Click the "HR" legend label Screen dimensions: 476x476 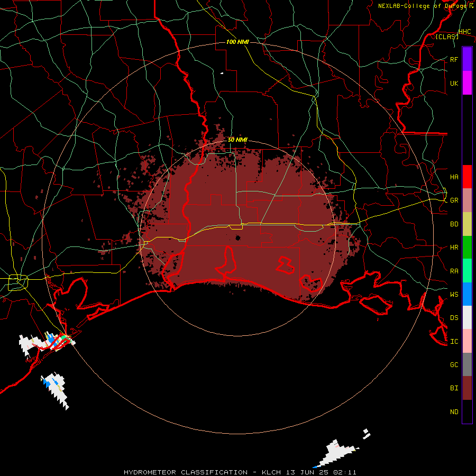(454, 248)
